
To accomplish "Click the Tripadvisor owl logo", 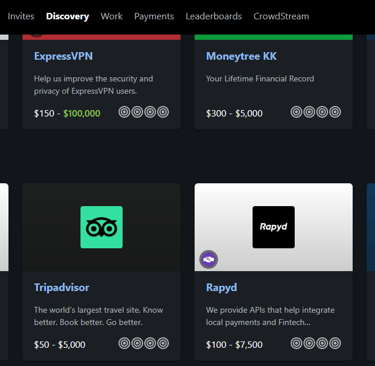I will 101,227.
